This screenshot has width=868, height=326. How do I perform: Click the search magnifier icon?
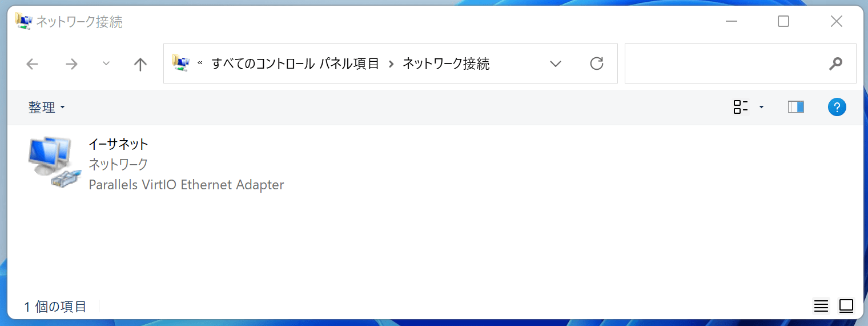tap(835, 63)
